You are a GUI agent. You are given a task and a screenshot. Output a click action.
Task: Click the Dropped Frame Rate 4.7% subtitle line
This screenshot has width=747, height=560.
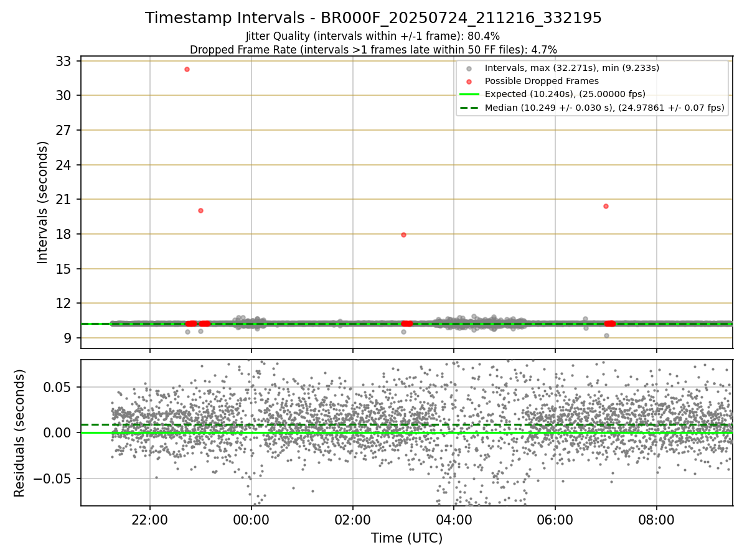point(374,49)
